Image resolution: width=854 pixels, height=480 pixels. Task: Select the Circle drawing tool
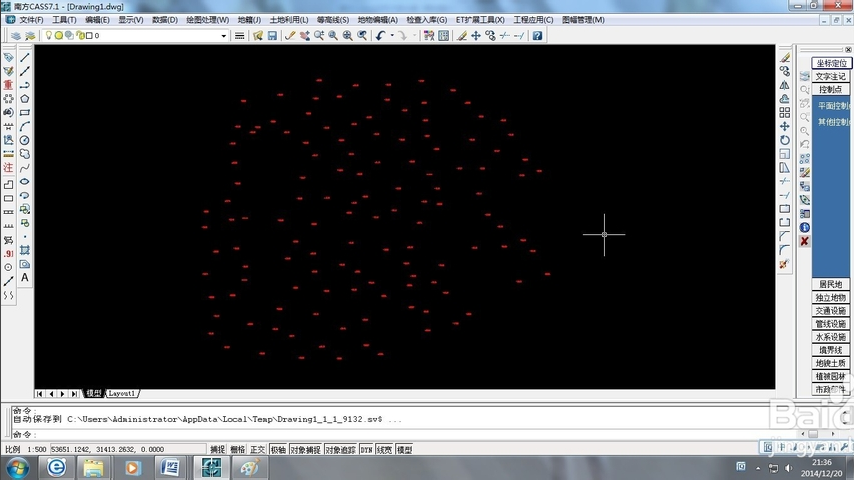coord(25,140)
